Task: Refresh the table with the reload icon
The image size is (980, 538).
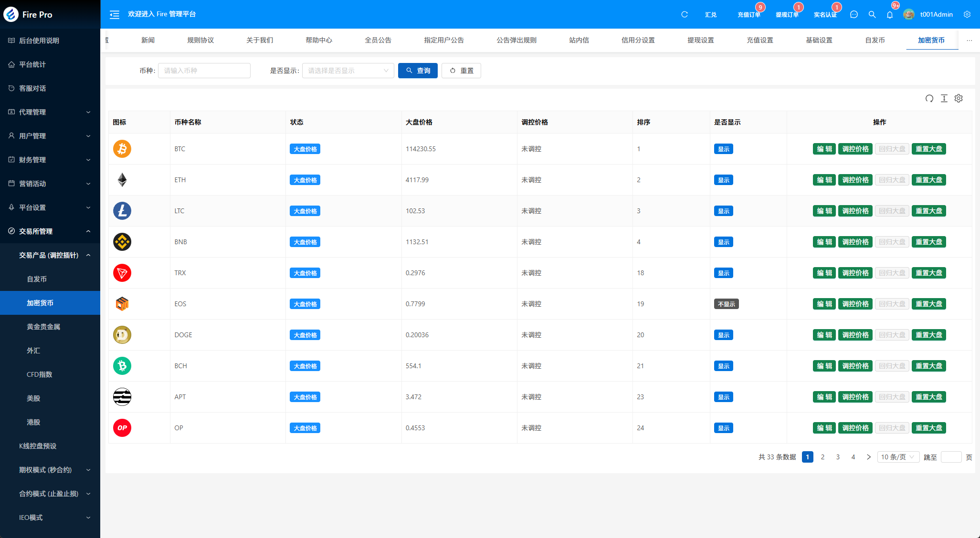Action: 929,98
